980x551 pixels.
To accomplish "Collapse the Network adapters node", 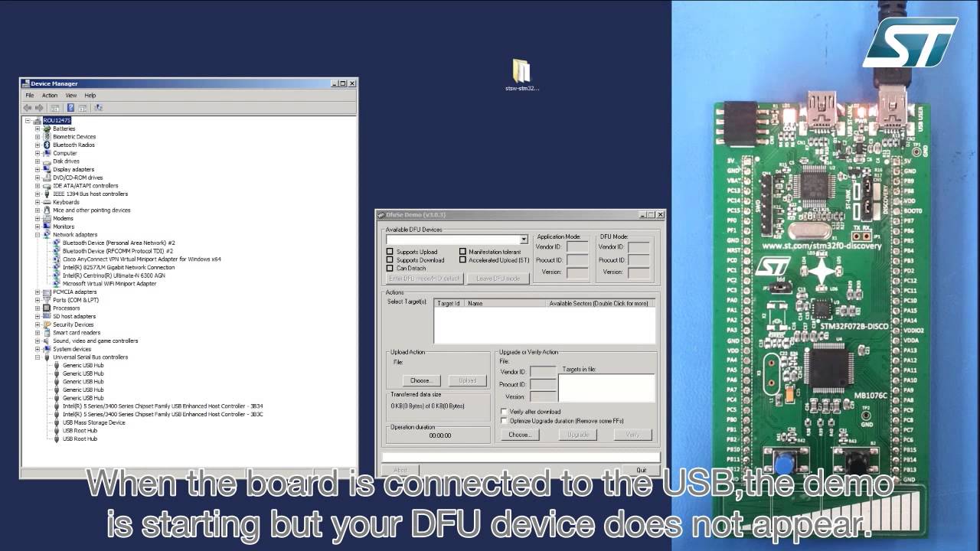I will tap(38, 235).
